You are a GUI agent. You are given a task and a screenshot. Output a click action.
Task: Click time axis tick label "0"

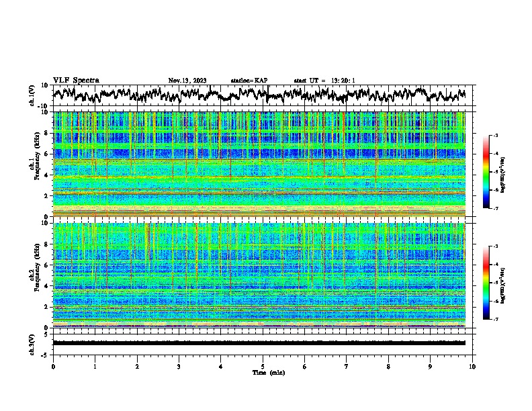coord(53,367)
